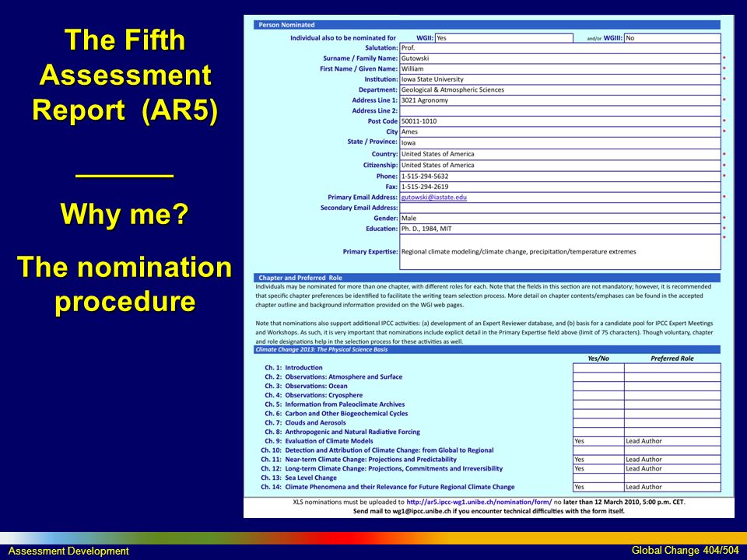Click the City field containing Ames

(x=559, y=132)
